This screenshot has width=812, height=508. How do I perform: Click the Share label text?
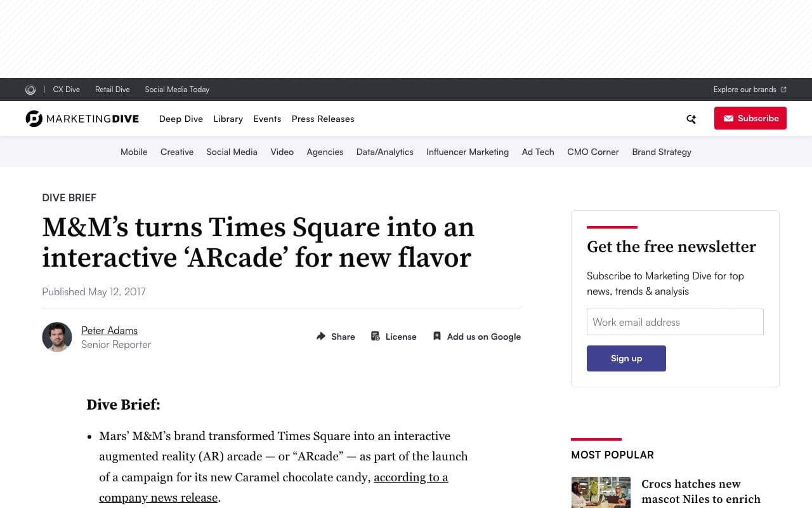[x=343, y=337]
